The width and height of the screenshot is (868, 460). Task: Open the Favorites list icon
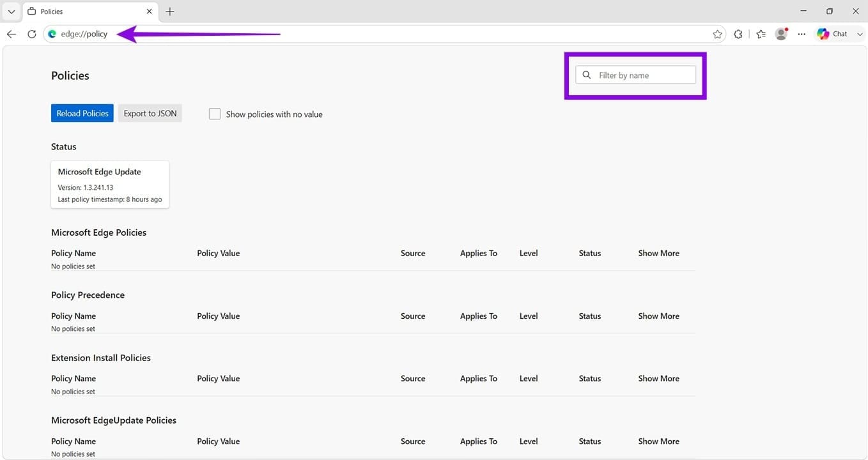[761, 34]
